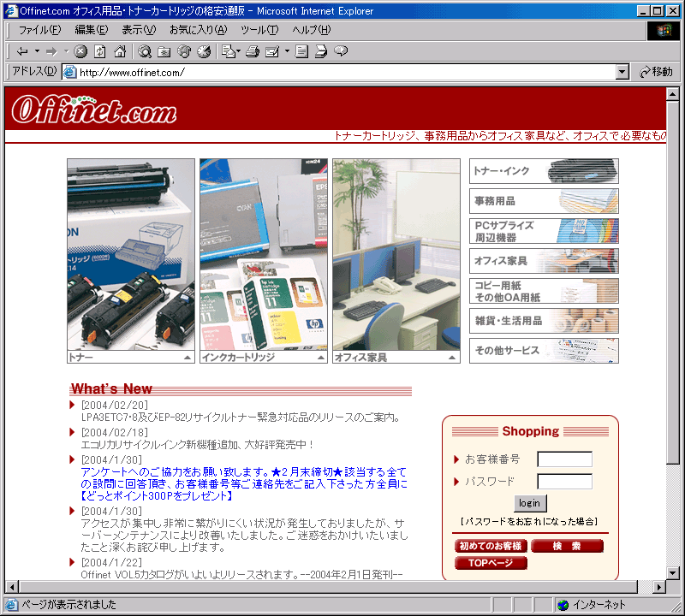Click the Mail toolbar icon
This screenshot has width=685, height=616.
[x=230, y=51]
